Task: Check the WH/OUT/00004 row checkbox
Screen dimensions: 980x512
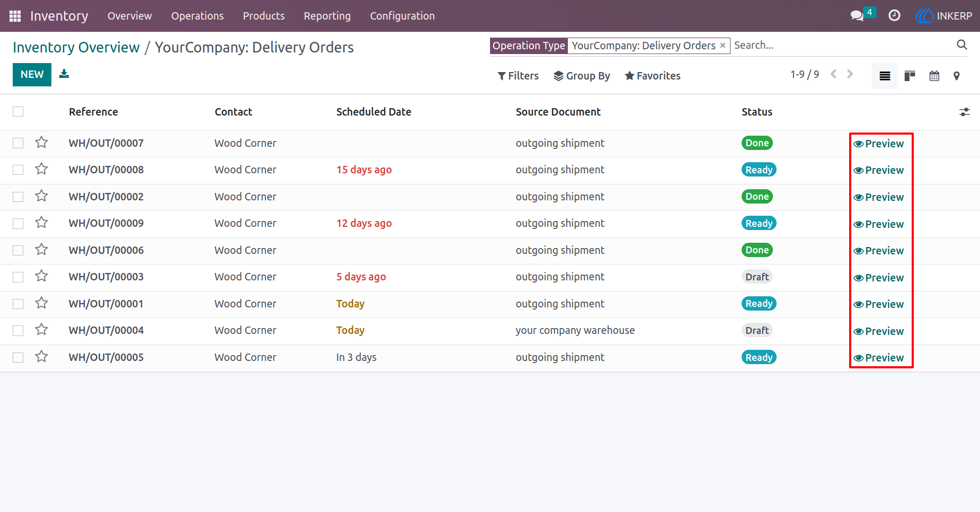Action: pos(18,330)
